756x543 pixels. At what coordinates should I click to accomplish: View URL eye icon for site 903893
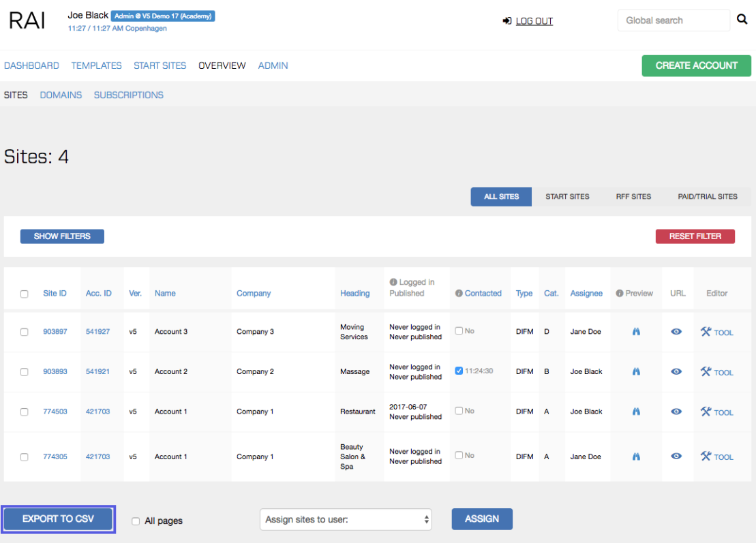pos(676,371)
